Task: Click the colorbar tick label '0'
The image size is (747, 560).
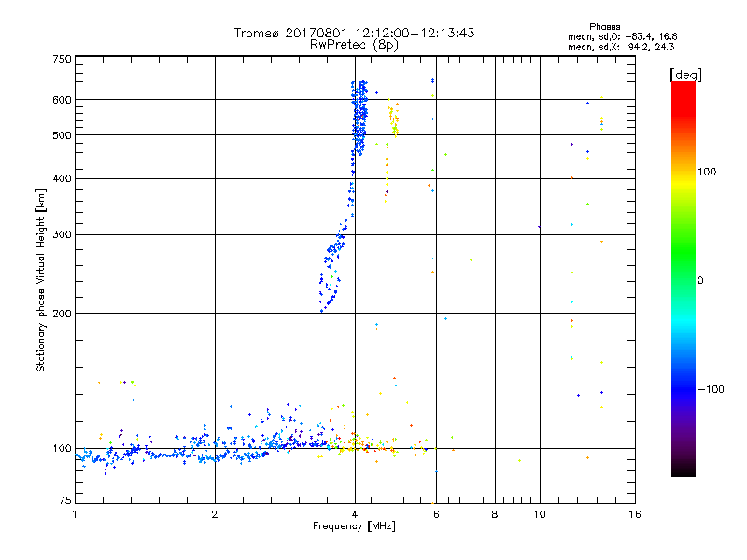Action: [700, 281]
